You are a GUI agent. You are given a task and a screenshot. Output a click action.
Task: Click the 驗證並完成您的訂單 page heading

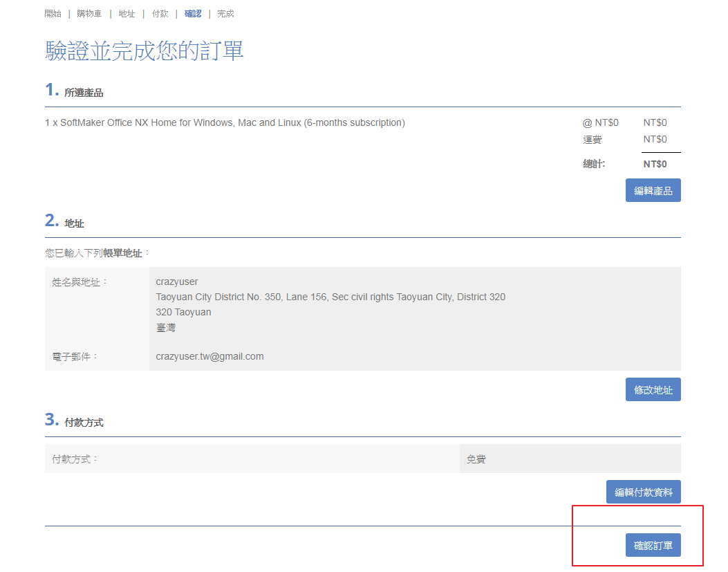point(144,50)
